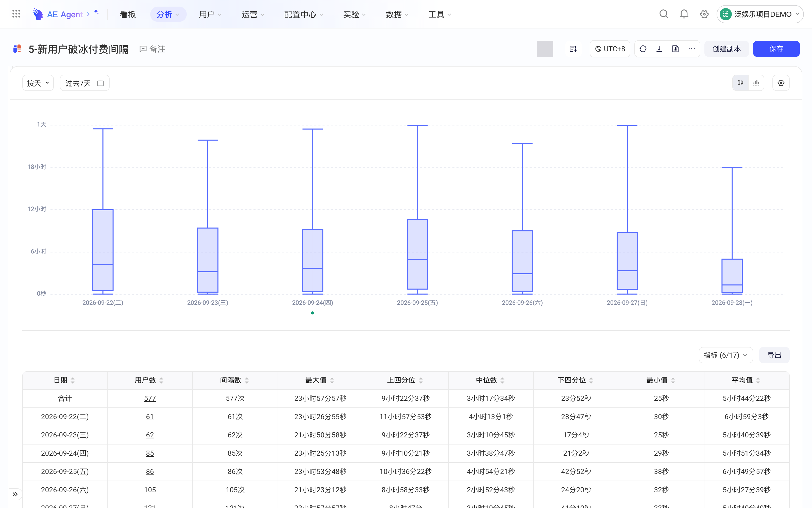Refresh the report data
This screenshot has width=812, height=508.
[x=643, y=49]
